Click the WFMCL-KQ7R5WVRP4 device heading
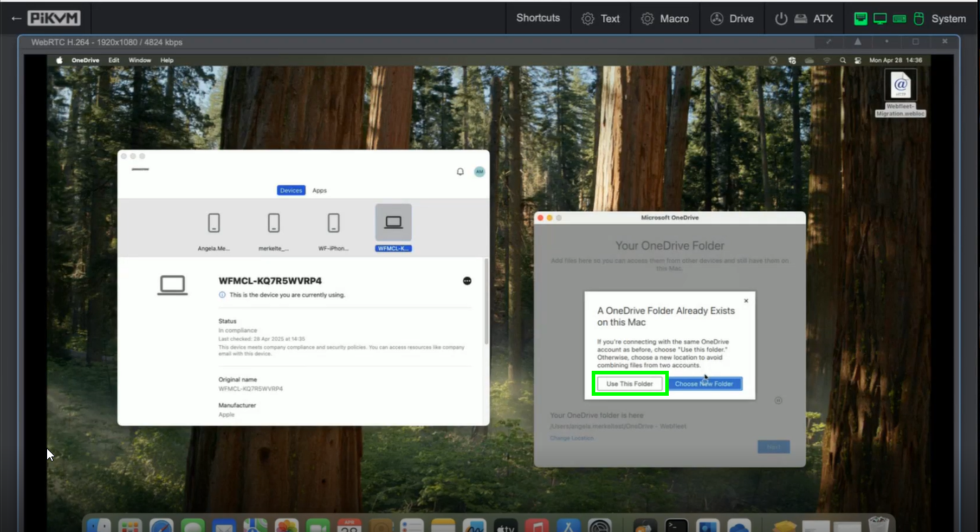 click(270, 281)
